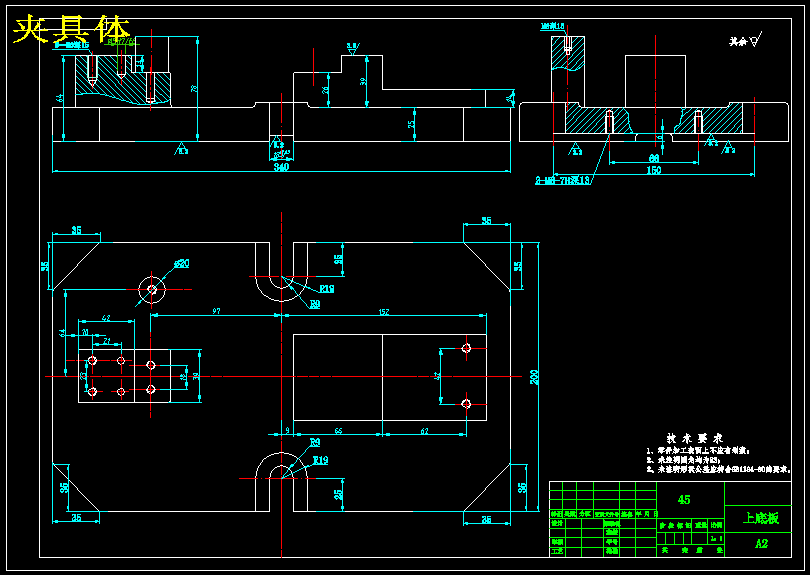Select the A2 sheet size text
This screenshot has width=810, height=575.
(x=761, y=543)
